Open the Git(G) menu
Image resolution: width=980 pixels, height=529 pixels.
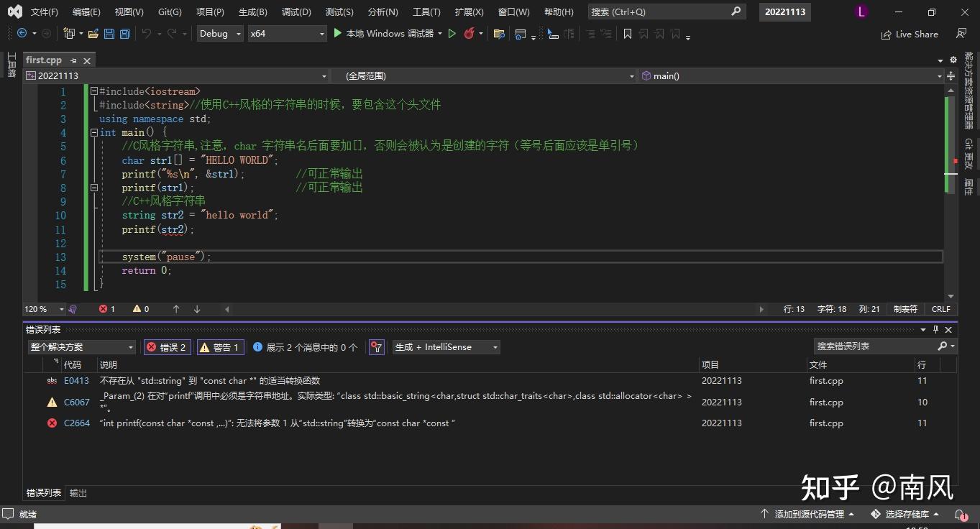point(170,11)
